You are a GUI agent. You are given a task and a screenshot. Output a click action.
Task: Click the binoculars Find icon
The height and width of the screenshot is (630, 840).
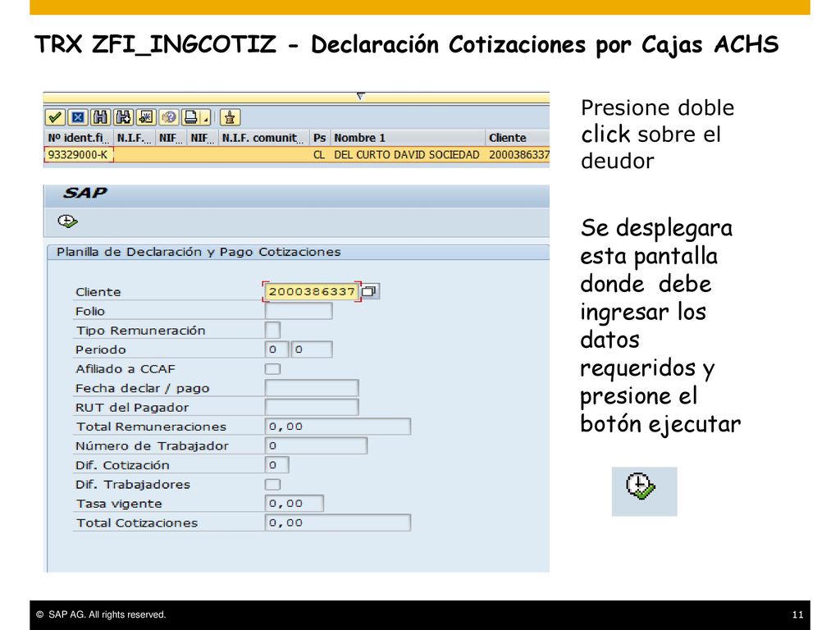(x=100, y=117)
